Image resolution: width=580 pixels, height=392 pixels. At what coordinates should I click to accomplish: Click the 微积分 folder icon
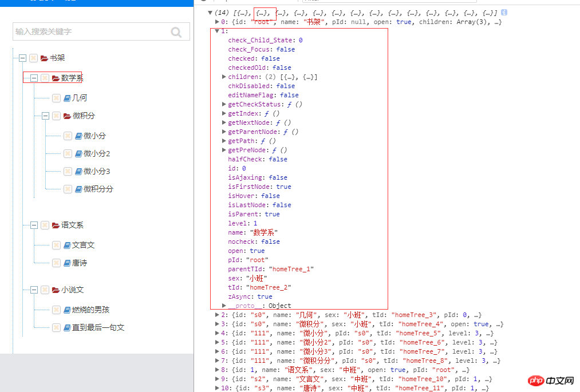[x=67, y=116]
